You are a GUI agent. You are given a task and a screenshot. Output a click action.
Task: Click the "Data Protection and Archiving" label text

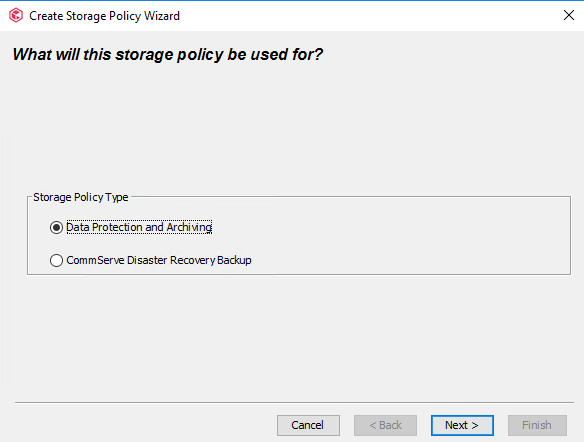click(x=139, y=227)
